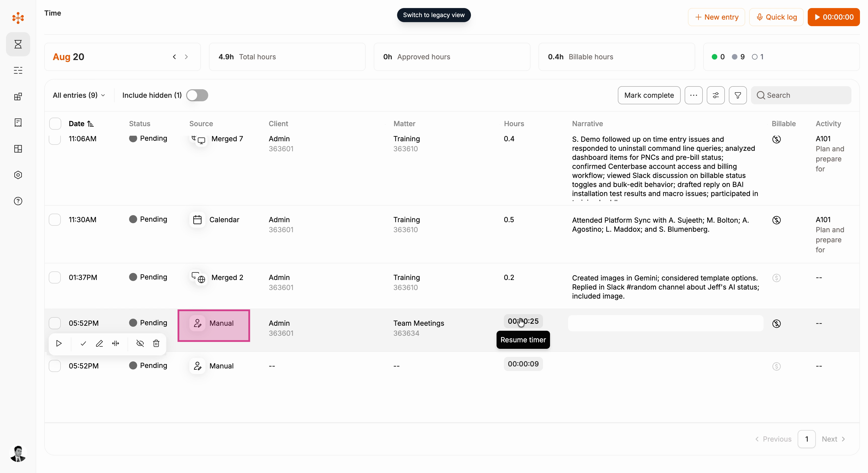Go to next day with right chevron
Viewport: 868px width, 473px height.
[x=186, y=57]
